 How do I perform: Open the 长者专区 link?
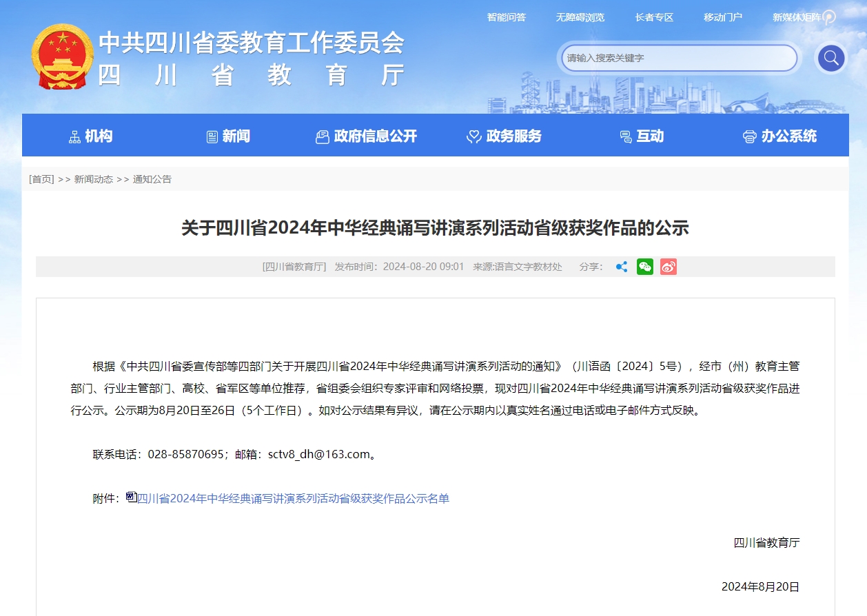click(x=653, y=17)
